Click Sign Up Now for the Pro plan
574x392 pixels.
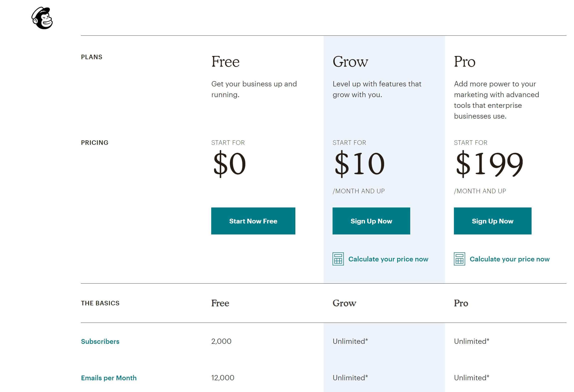tap(492, 221)
